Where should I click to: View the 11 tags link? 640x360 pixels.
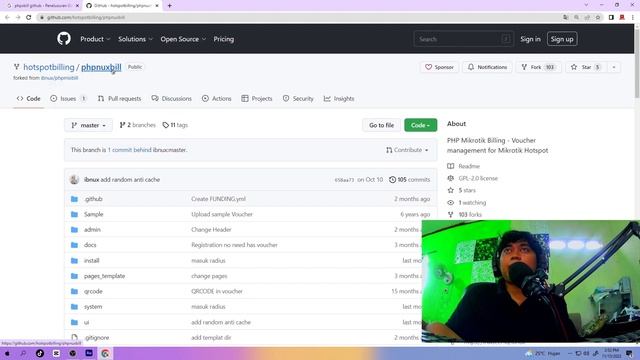pyautogui.click(x=175, y=125)
